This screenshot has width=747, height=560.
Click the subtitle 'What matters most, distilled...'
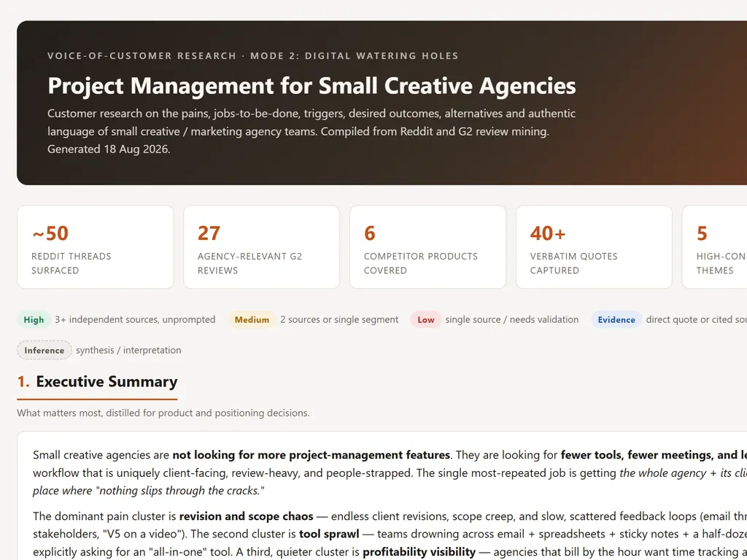tap(163, 413)
